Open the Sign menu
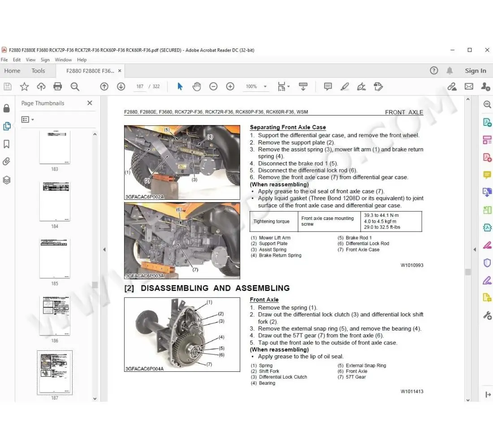The height and width of the screenshot is (448, 493). pos(45,60)
